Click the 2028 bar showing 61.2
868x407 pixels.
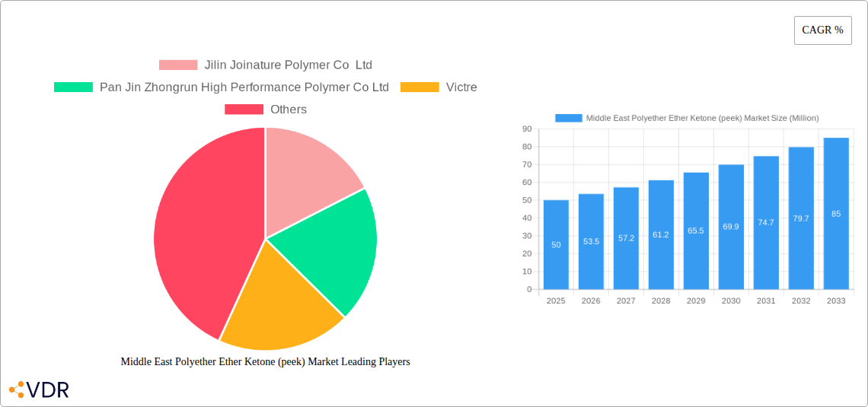[661, 234]
